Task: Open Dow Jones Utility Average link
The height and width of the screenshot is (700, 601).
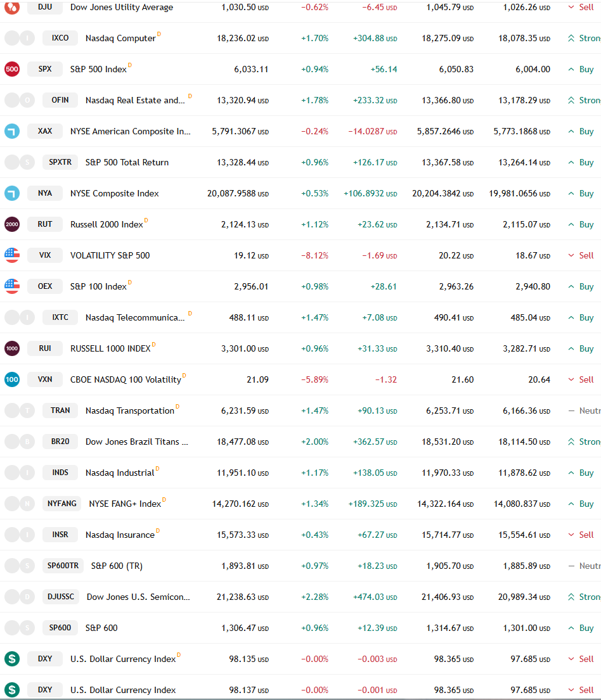Action: (122, 7)
